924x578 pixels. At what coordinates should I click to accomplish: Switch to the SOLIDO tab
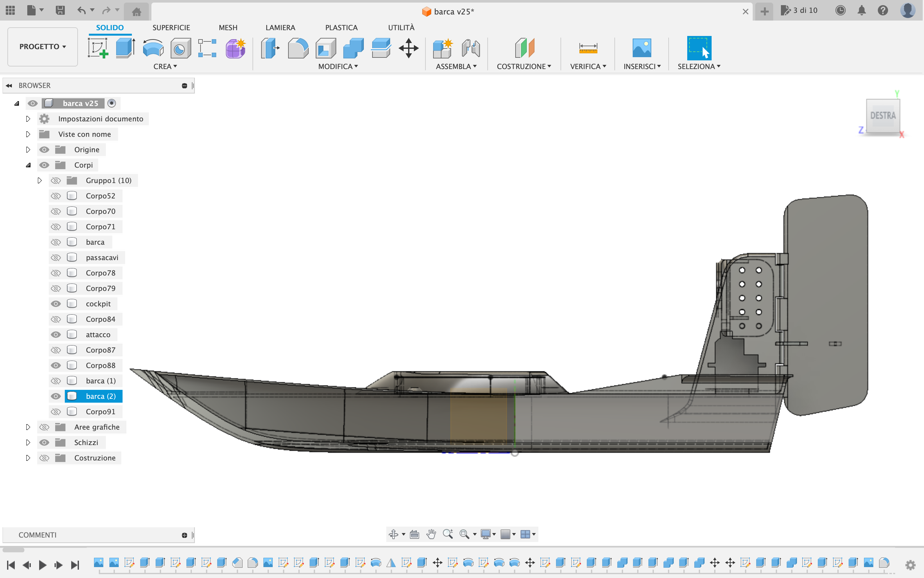(x=110, y=28)
